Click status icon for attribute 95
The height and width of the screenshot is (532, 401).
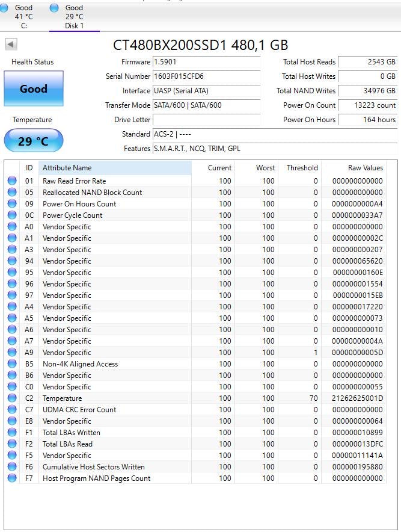click(x=12, y=272)
